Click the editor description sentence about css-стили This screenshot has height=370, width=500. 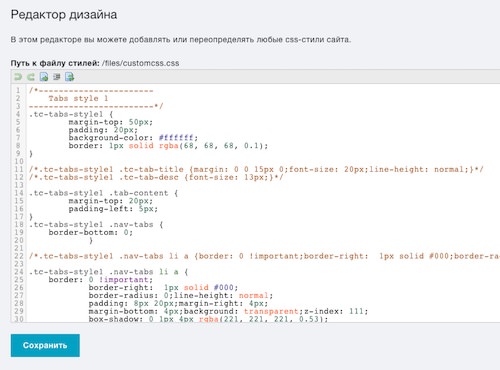(181, 39)
